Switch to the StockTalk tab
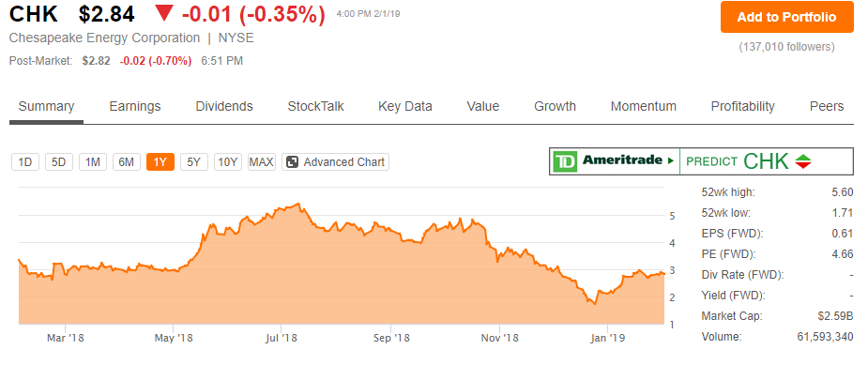 click(315, 106)
